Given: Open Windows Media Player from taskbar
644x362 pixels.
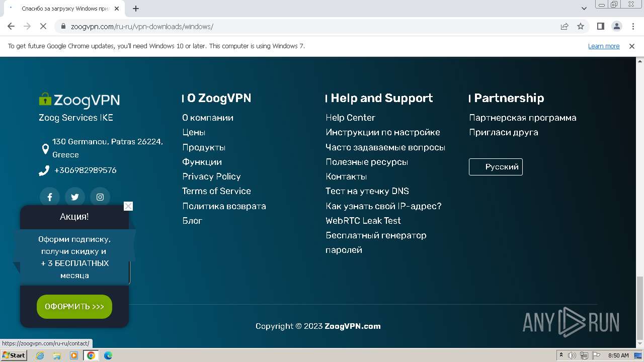Looking at the screenshot, I should pos(74,355).
